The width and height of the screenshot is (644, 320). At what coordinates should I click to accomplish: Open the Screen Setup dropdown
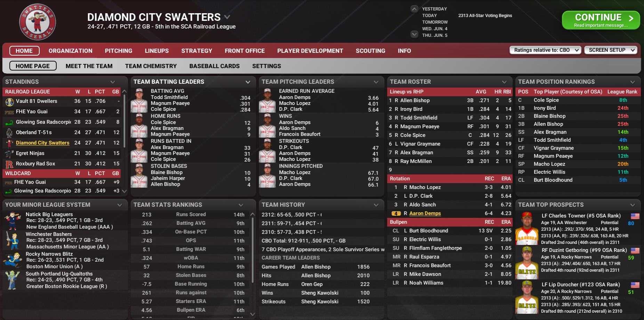611,50
